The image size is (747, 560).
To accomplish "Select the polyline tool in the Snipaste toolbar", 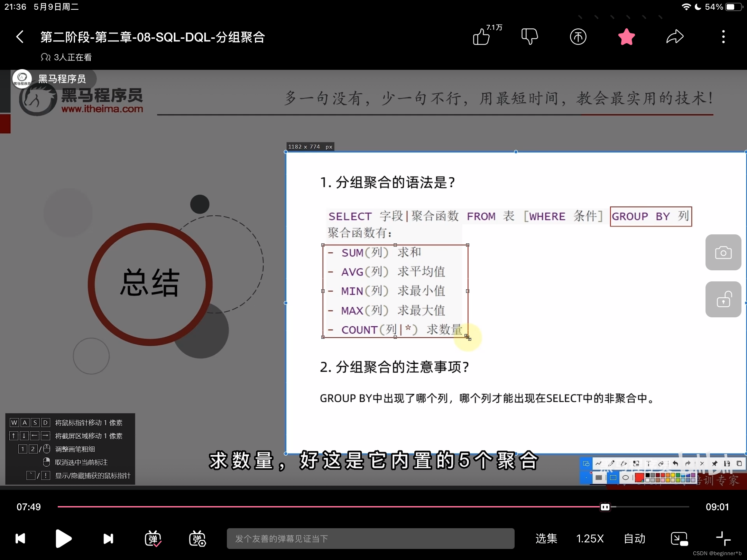I will click(x=598, y=464).
